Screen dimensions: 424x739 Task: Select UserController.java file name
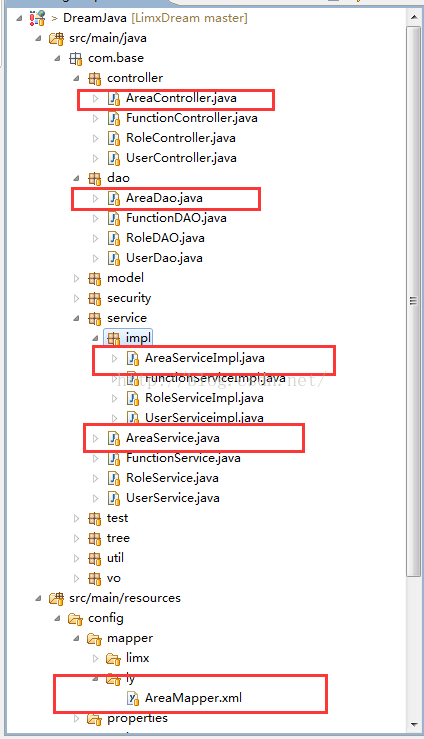point(181,158)
